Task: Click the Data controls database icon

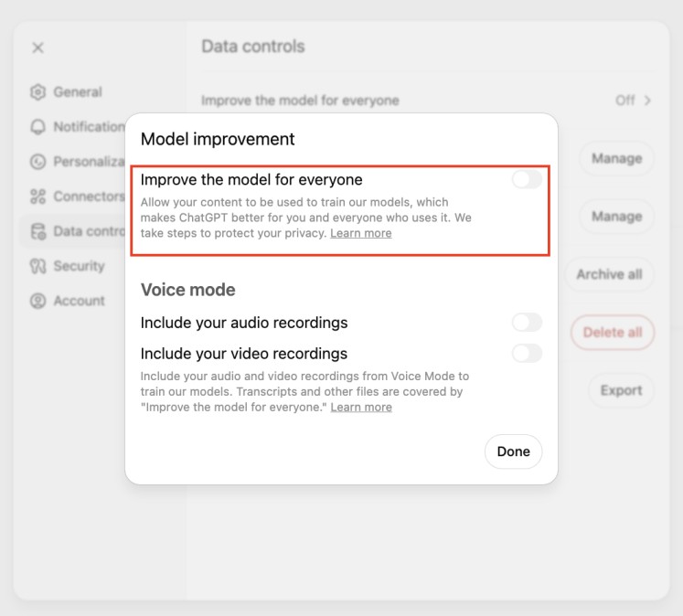Action: 37,231
